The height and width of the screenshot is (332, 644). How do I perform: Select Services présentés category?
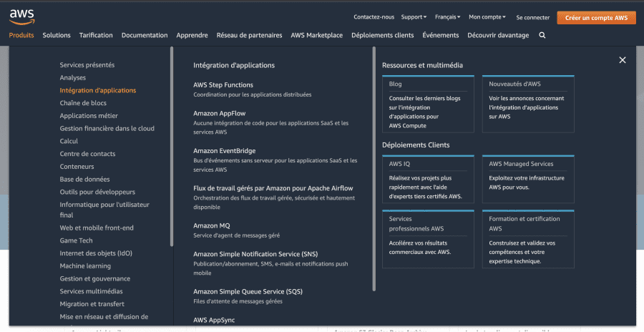[87, 65]
